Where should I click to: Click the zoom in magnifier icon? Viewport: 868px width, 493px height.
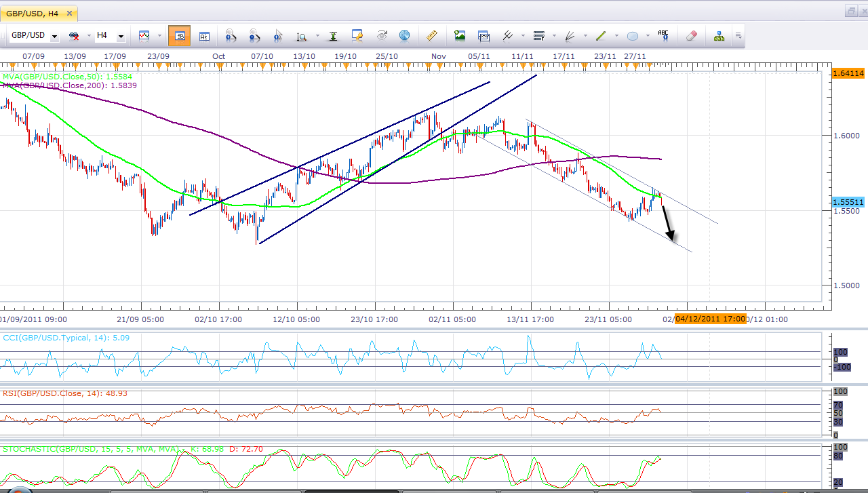point(231,36)
